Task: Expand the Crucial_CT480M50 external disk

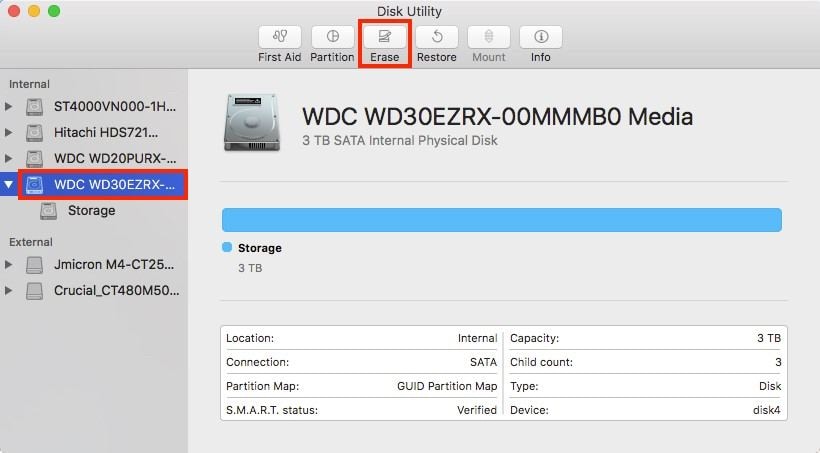Action: click(x=9, y=291)
